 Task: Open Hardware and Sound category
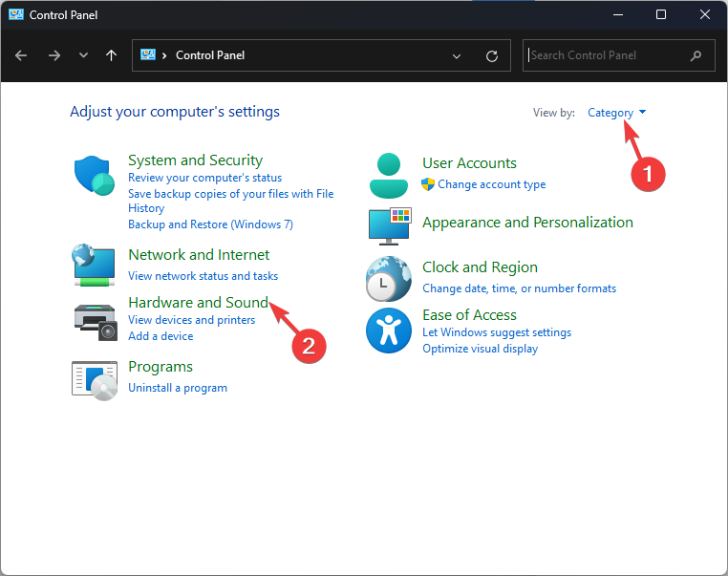199,303
